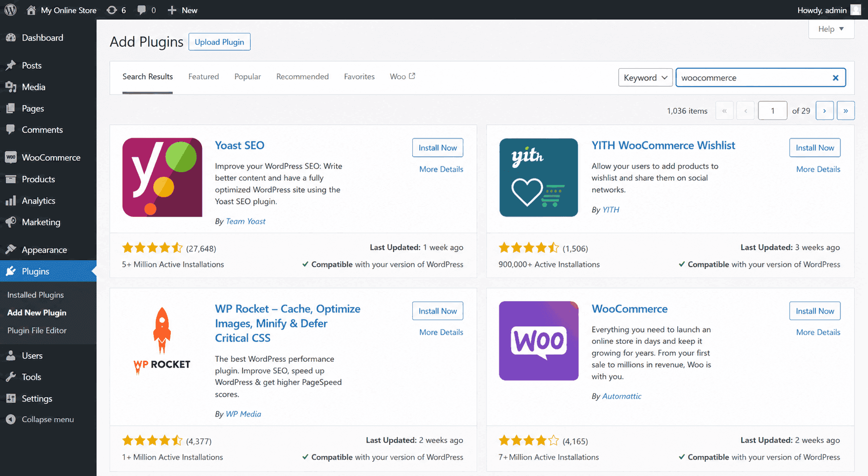
Task: View More Details for Yoast SEO
Action: click(x=441, y=169)
